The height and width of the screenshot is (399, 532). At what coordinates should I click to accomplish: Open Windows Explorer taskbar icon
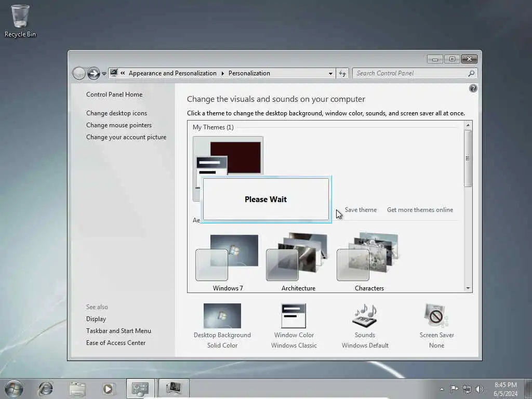click(x=77, y=389)
